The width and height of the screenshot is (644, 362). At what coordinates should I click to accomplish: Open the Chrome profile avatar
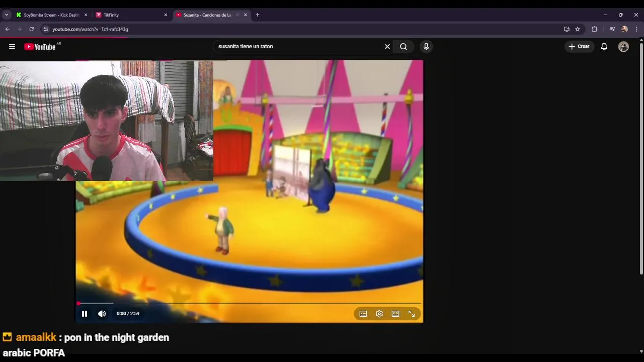pyautogui.click(x=624, y=29)
